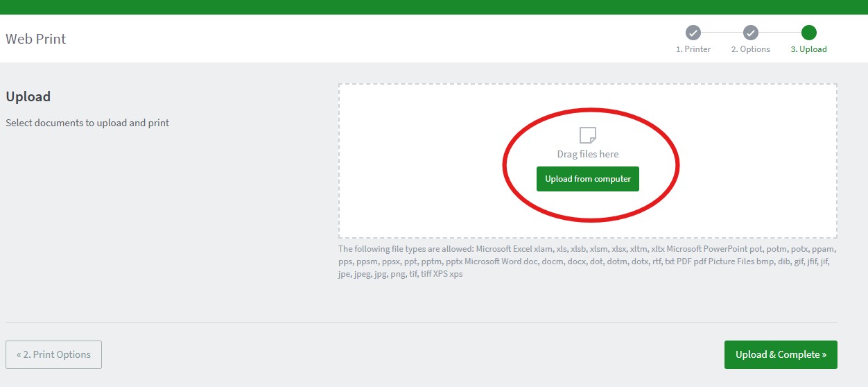
Task: Click Upload & Complete button
Action: click(x=781, y=354)
